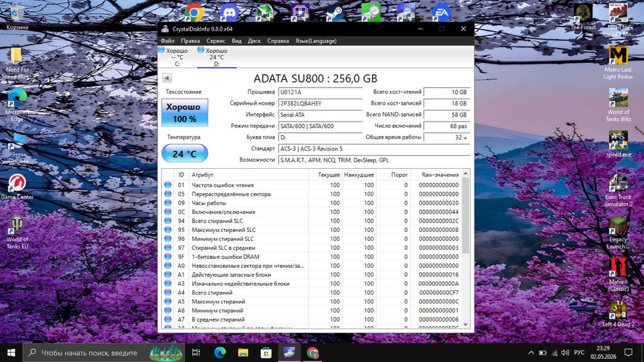The image size is (644, 362).
Task: Launch Euro Truck Simulator 2
Action: click(618, 191)
